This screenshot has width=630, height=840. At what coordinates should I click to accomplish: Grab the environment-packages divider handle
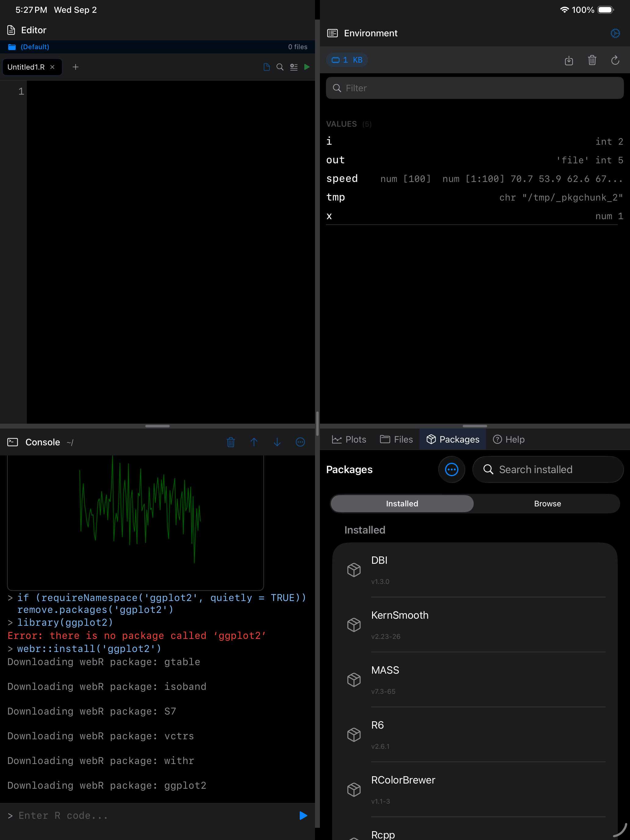pyautogui.click(x=475, y=426)
